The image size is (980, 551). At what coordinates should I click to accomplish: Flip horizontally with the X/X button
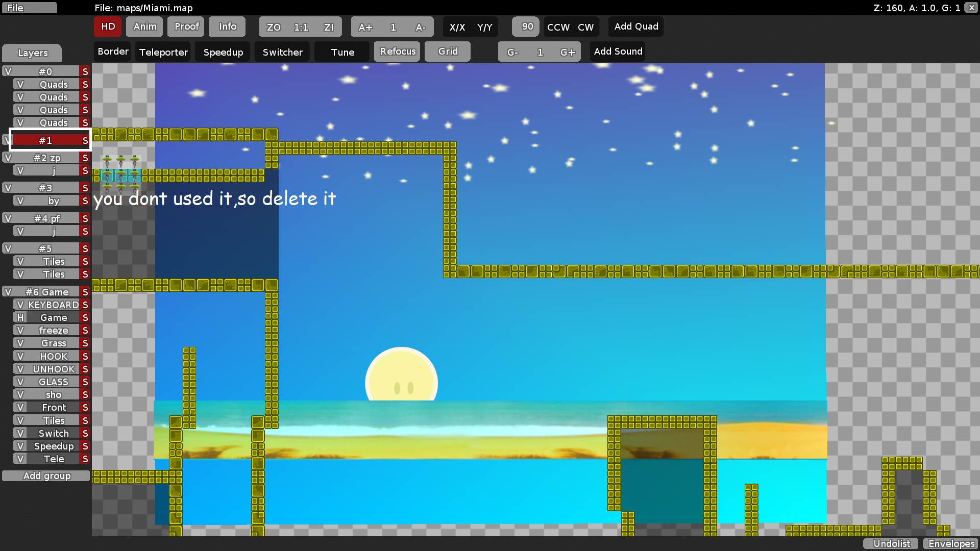click(457, 27)
